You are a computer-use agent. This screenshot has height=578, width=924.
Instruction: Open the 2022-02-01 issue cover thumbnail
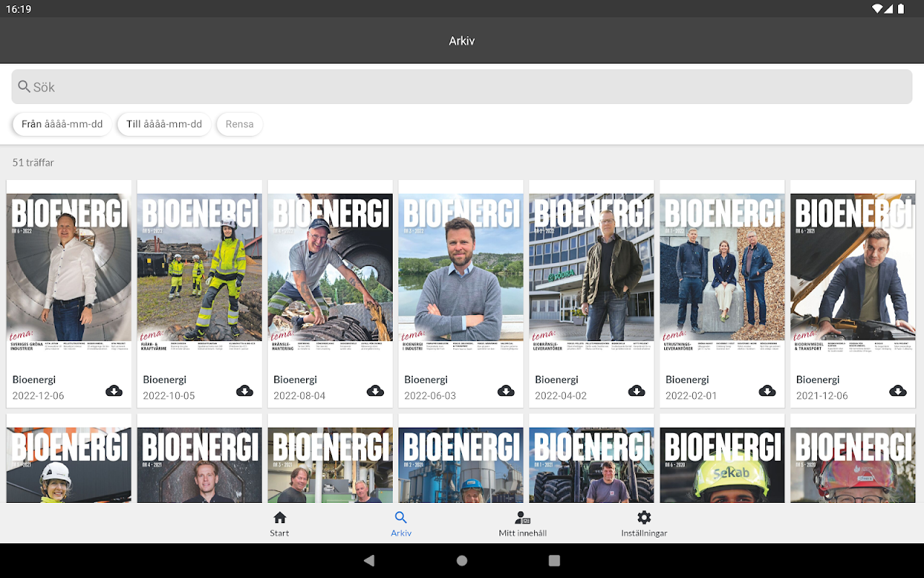point(723,274)
